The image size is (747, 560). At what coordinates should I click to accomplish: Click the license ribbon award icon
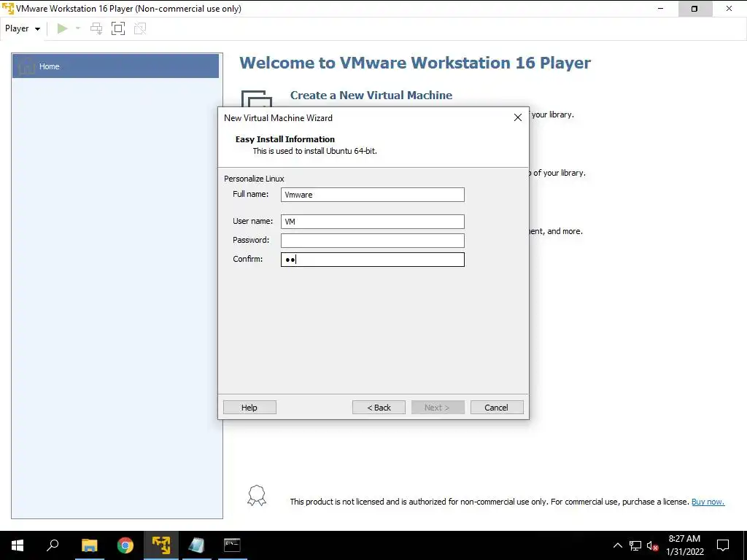pos(257,496)
